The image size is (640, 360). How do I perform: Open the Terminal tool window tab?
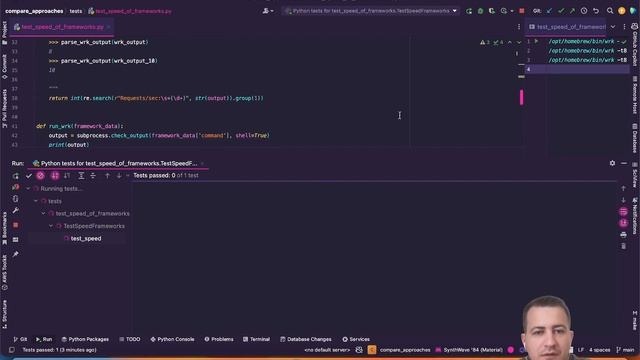click(256, 339)
